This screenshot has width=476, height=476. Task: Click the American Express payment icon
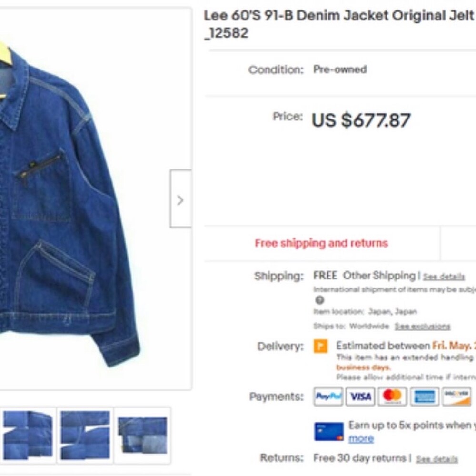point(425,396)
